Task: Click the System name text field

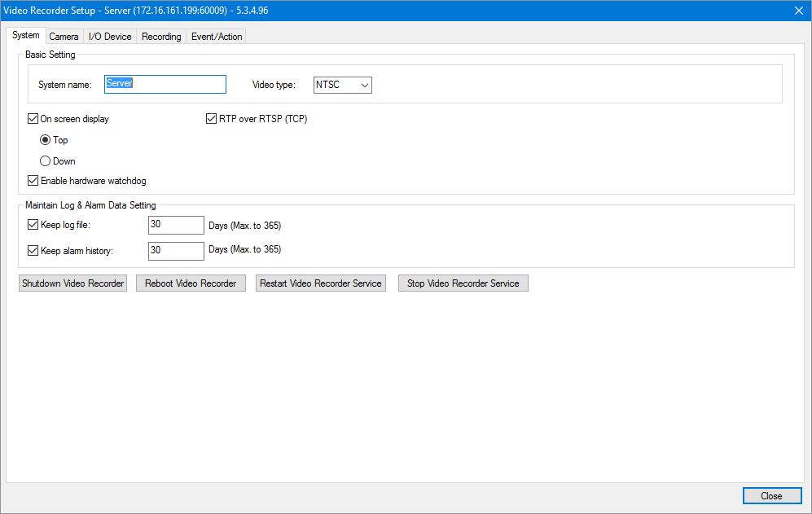Action: [165, 85]
